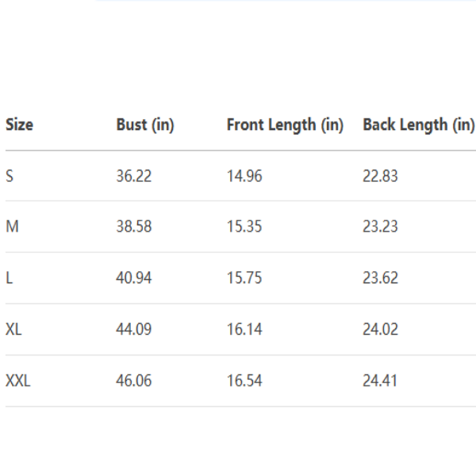Click front length value 16.54

[244, 381]
